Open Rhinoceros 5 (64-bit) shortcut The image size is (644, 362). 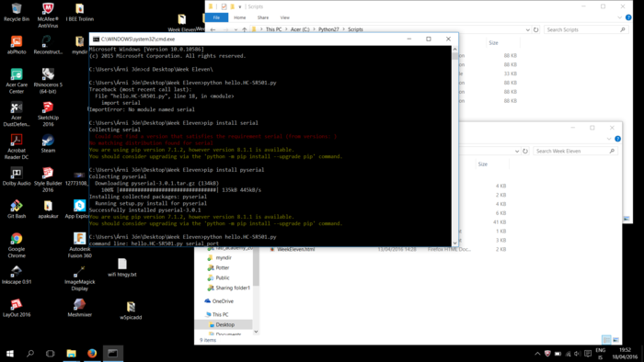[x=48, y=81]
